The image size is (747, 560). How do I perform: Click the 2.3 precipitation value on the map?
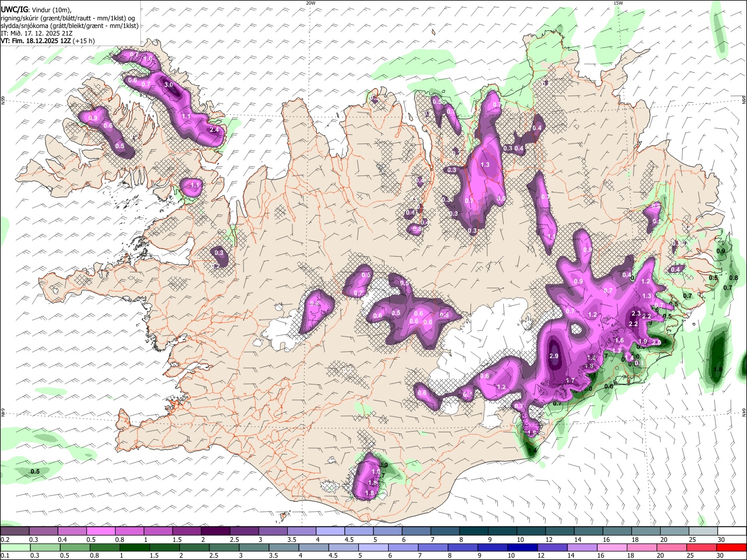pos(636,314)
